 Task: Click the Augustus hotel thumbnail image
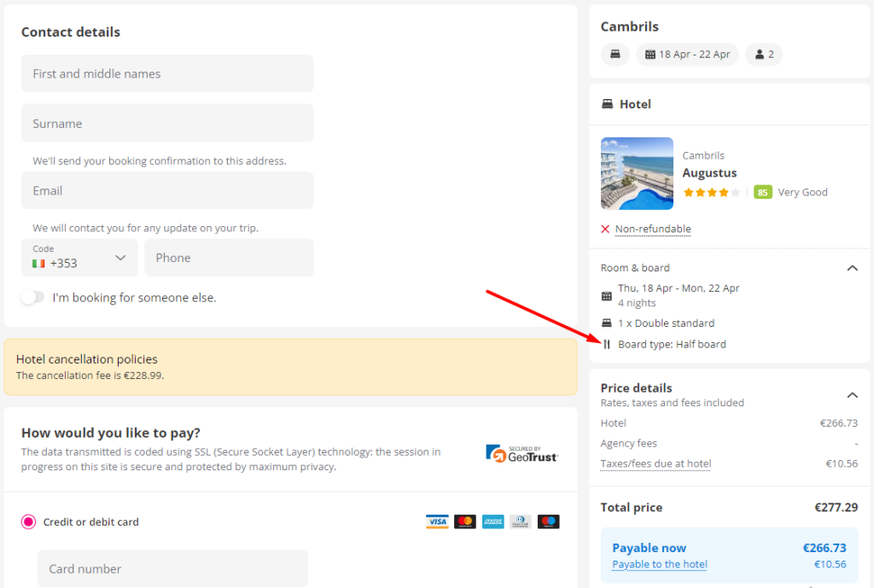point(637,173)
